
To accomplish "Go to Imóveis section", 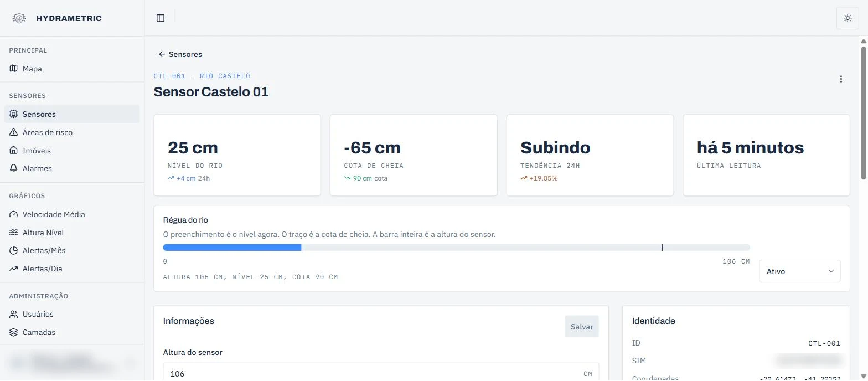I will tap(72, 151).
